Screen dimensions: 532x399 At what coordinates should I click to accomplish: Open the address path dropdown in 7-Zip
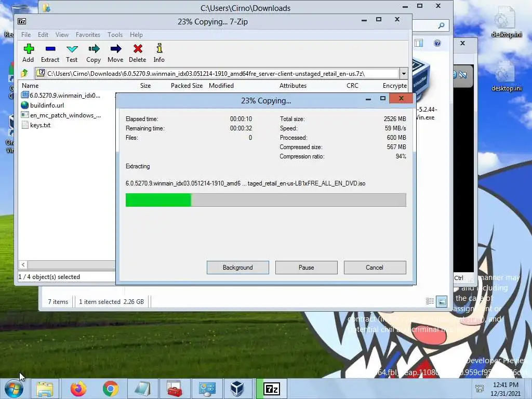404,73
